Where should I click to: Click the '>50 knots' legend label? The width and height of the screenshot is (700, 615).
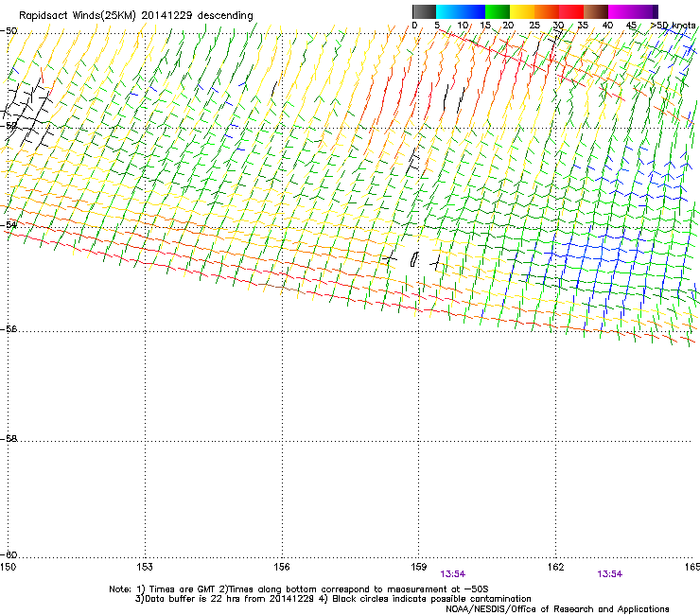(674, 26)
